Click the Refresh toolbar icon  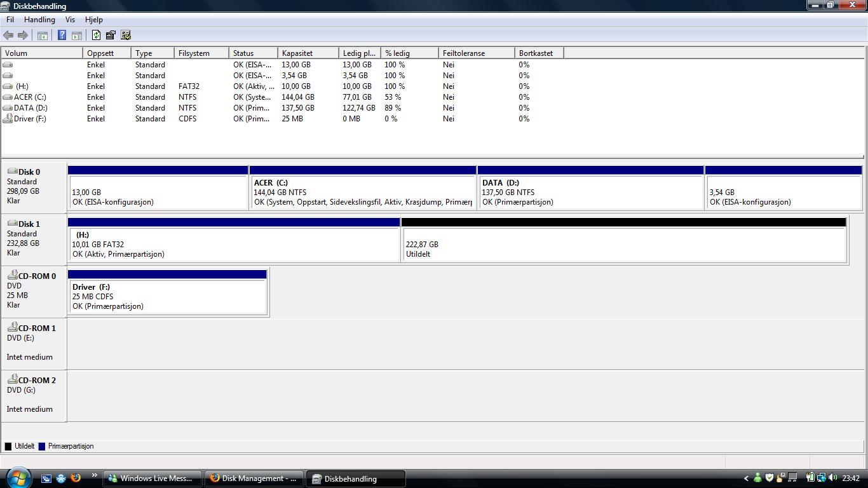click(96, 36)
